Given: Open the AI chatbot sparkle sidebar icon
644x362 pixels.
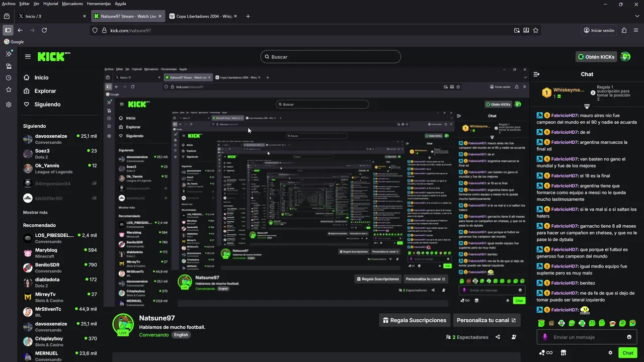Looking at the screenshot, I should [x=9, y=53].
